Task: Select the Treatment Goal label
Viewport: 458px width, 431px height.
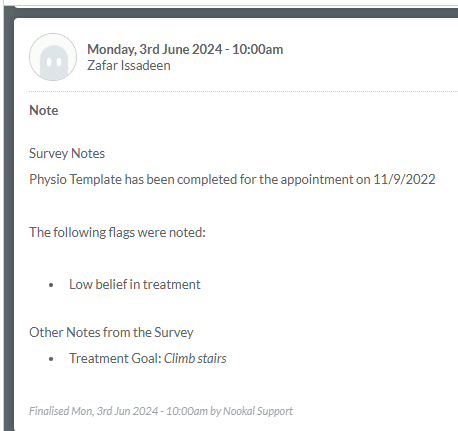Action: [115, 358]
